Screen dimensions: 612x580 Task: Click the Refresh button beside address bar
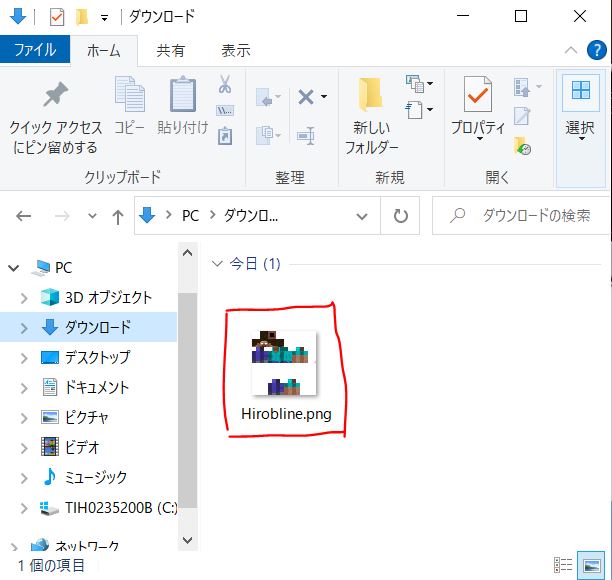pos(400,215)
